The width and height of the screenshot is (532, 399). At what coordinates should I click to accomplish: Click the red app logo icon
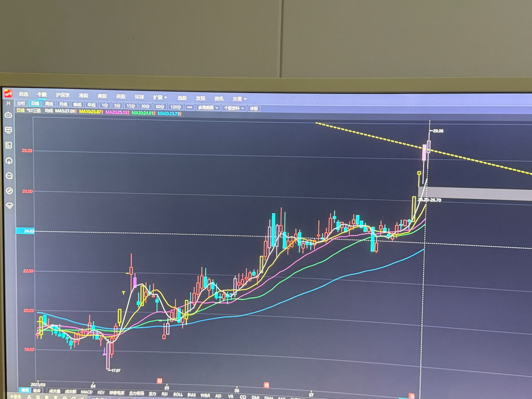(7, 94)
